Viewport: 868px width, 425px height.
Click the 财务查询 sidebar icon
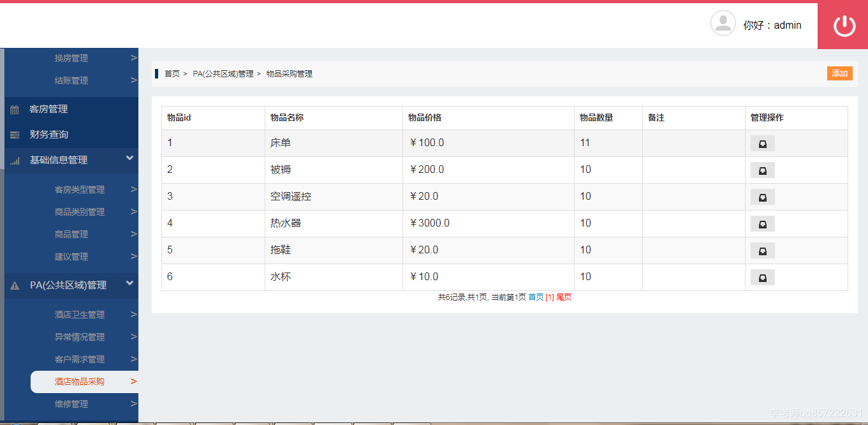(14, 134)
